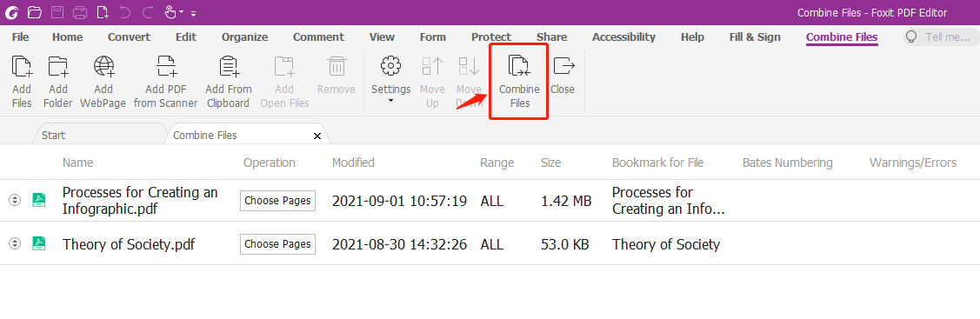Choose Add PDF from Scanner
This screenshot has height=319, width=980.
165,83
